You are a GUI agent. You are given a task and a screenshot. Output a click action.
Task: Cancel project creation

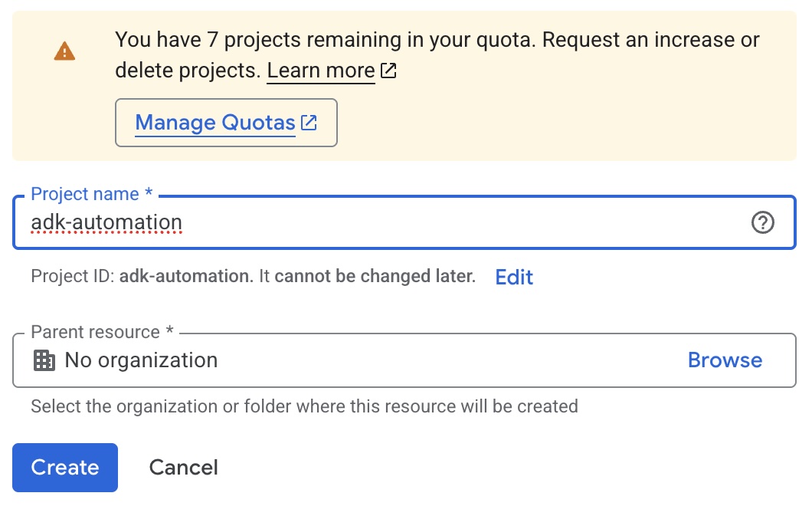point(183,468)
